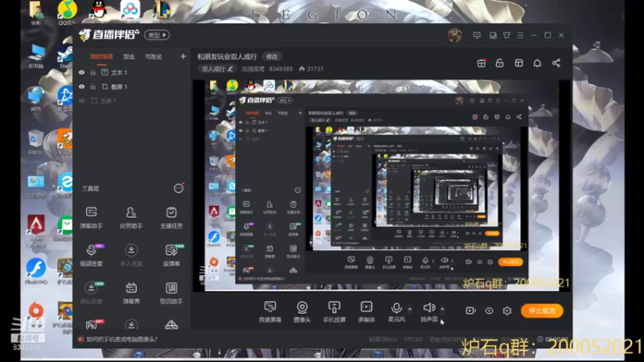Hide the 截屏 1 layer
The width and height of the screenshot is (644, 362).
click(x=82, y=87)
